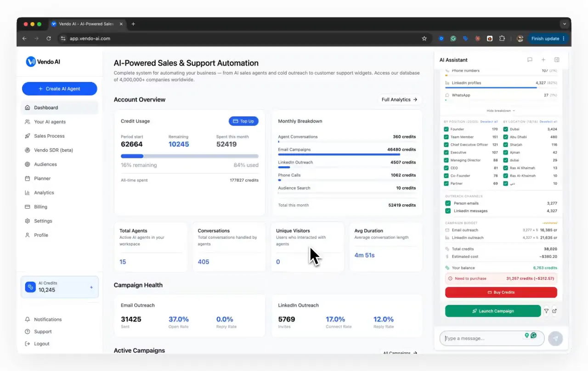Click the Email outreach envelope icon in budget

(x=447, y=230)
